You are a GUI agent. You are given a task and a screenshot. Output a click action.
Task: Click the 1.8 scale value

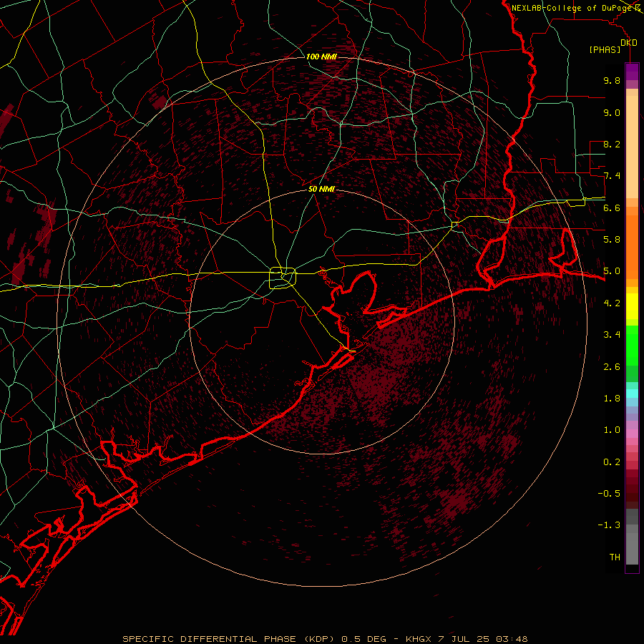coord(612,399)
